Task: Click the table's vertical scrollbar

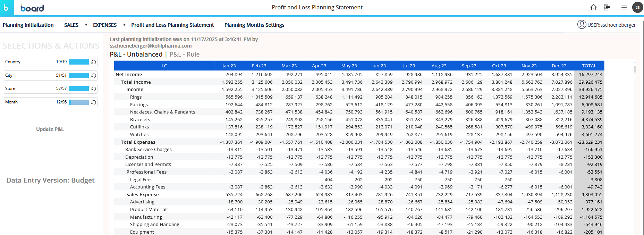Action: click(635, 69)
